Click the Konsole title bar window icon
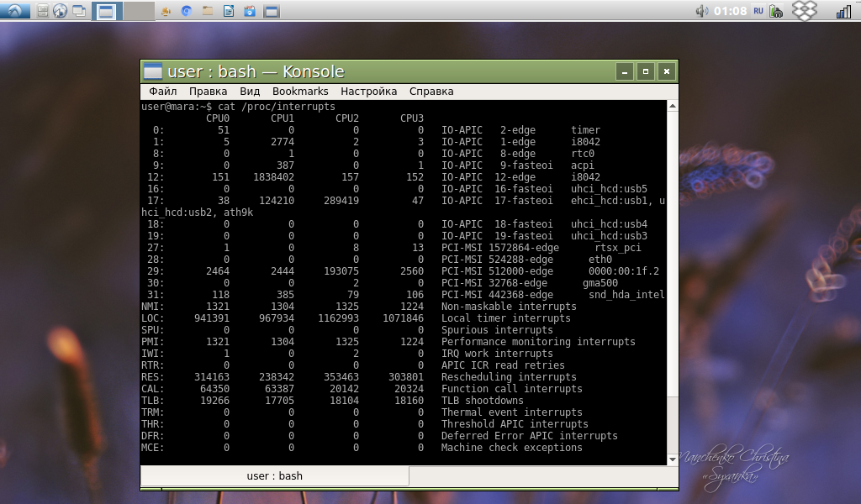Screen dimensions: 861x504 pos(153,71)
